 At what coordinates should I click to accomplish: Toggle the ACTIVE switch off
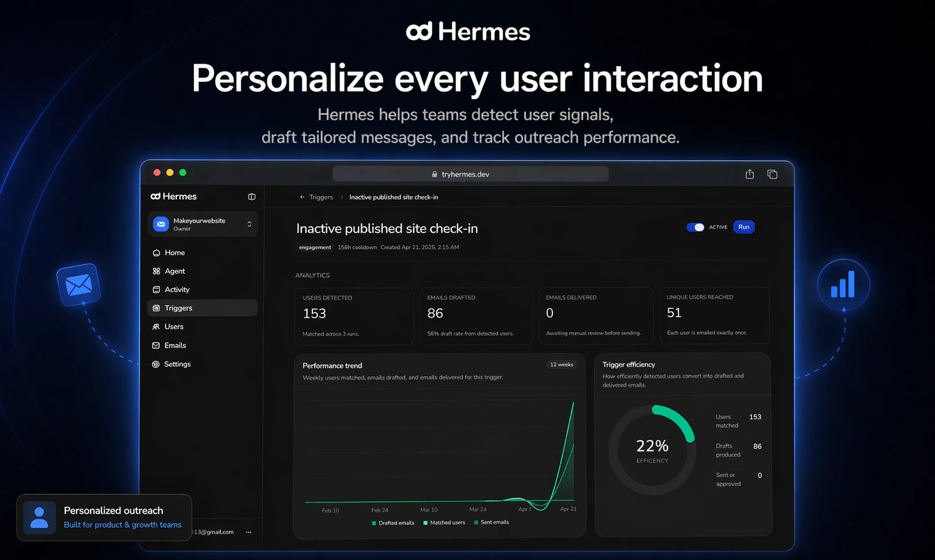tap(695, 227)
